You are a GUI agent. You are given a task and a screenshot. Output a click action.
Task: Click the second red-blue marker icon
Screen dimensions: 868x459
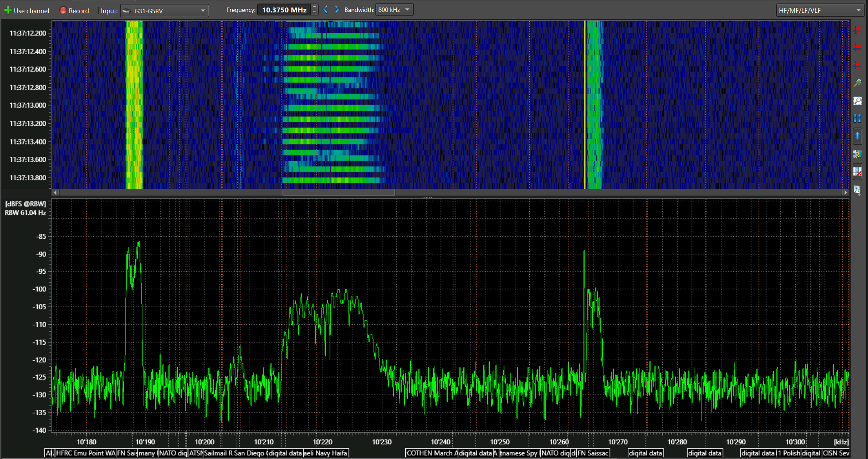pos(857,47)
